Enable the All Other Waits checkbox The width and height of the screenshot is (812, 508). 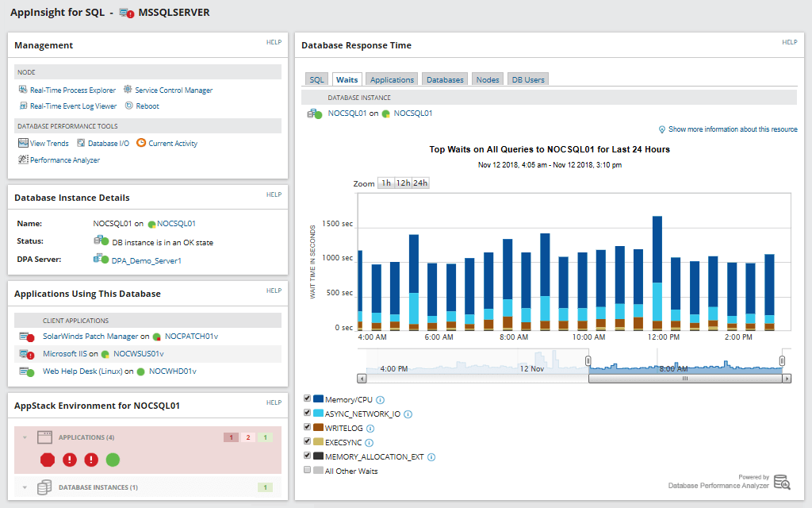tap(307, 470)
